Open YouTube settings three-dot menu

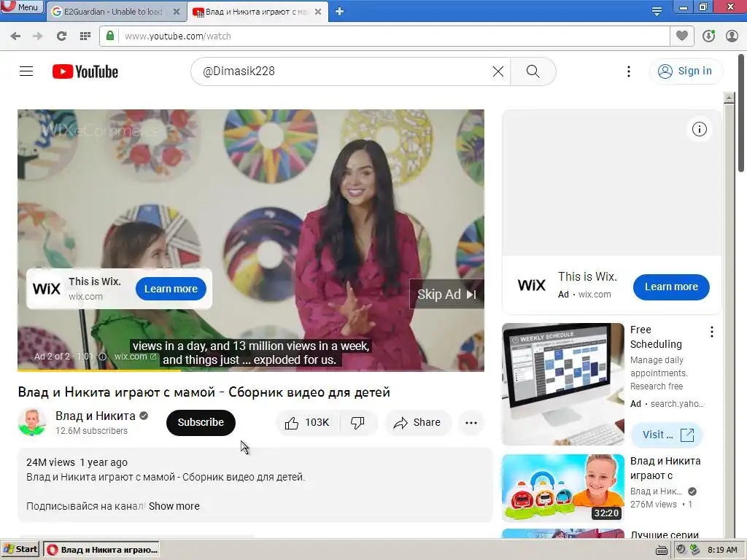pyautogui.click(x=629, y=71)
